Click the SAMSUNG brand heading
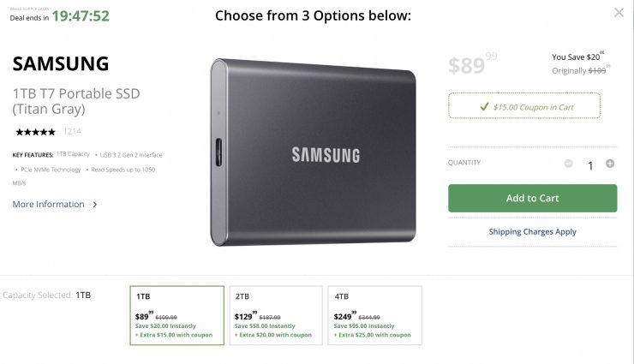 tap(61, 63)
